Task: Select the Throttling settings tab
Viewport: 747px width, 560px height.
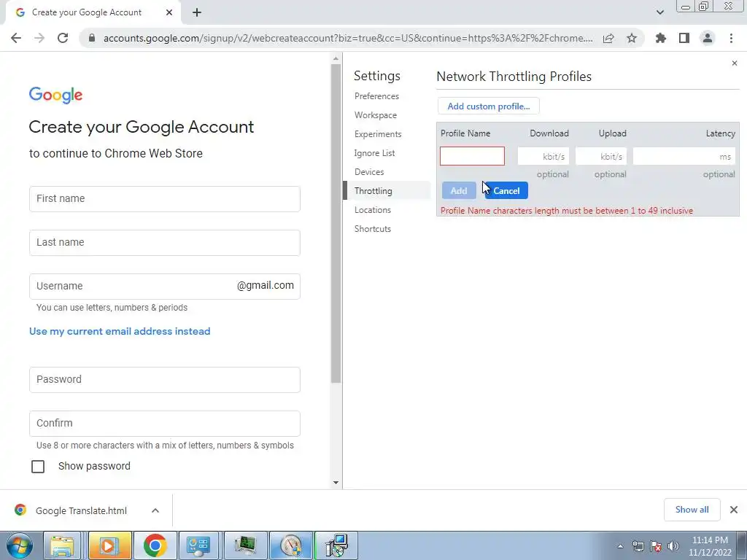Action: coord(387,191)
